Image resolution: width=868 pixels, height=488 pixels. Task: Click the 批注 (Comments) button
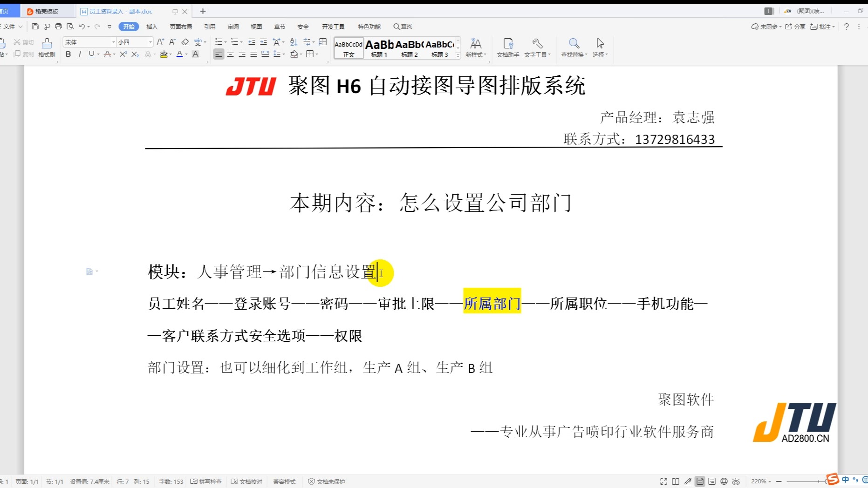tap(822, 27)
